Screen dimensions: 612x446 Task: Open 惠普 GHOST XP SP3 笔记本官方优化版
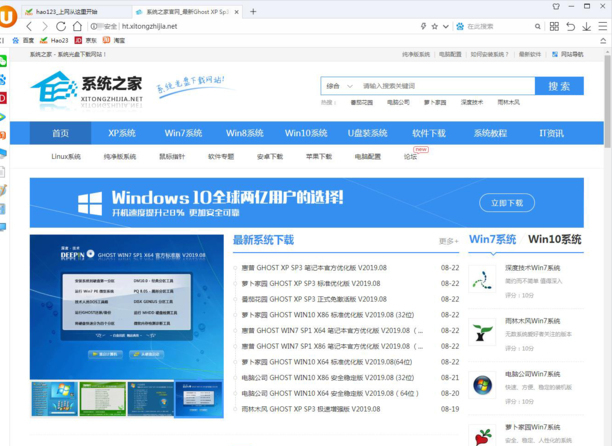coord(314,268)
